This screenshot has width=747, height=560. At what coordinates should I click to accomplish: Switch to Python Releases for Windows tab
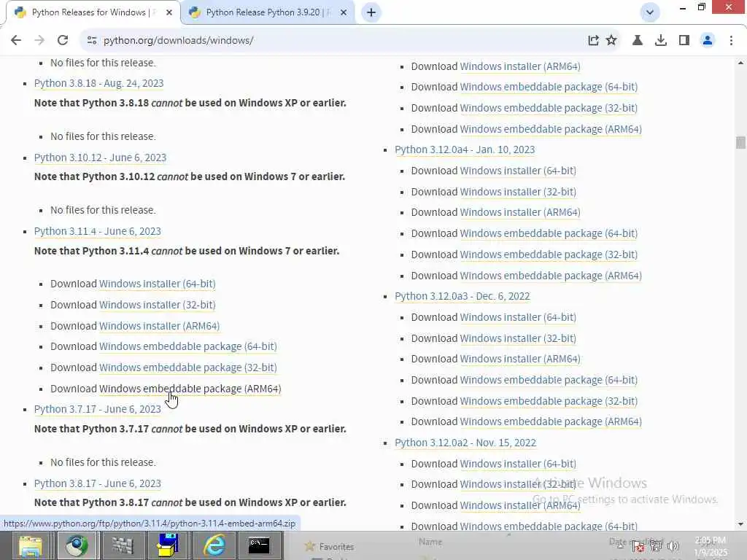point(90,12)
